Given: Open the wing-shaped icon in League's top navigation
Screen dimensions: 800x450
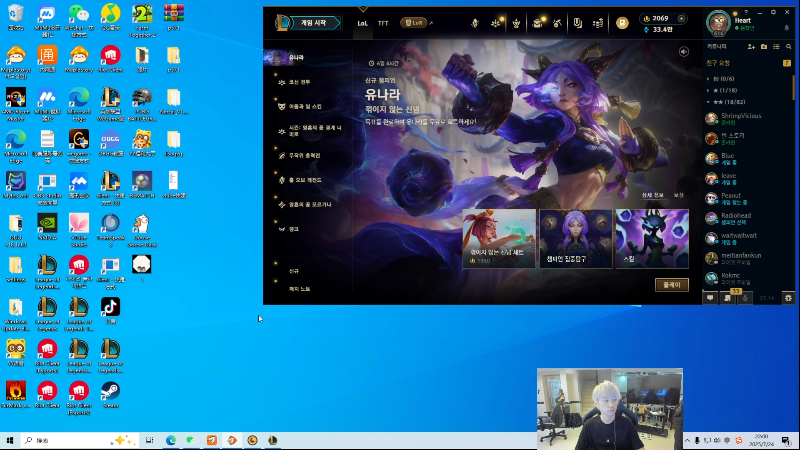Looking at the screenshot, I should 475,23.
